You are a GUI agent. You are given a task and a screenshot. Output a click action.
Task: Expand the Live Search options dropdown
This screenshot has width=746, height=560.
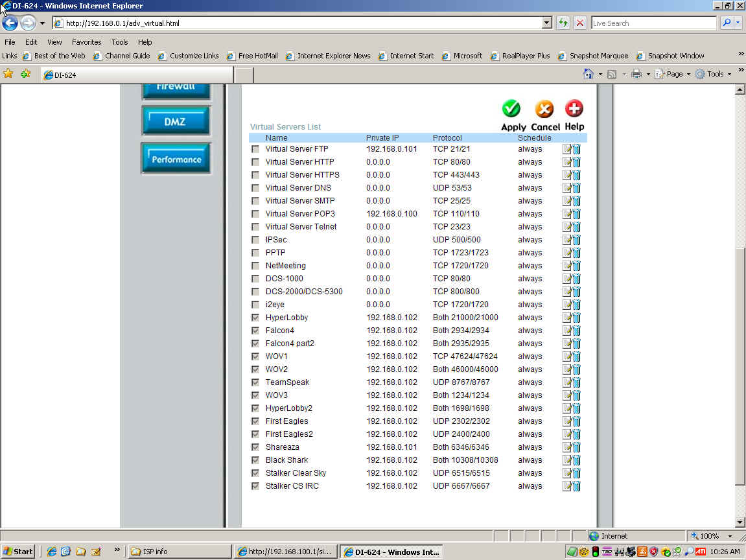click(x=738, y=23)
